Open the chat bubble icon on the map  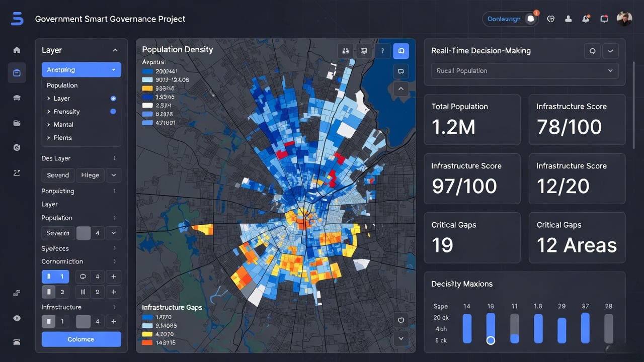click(401, 71)
